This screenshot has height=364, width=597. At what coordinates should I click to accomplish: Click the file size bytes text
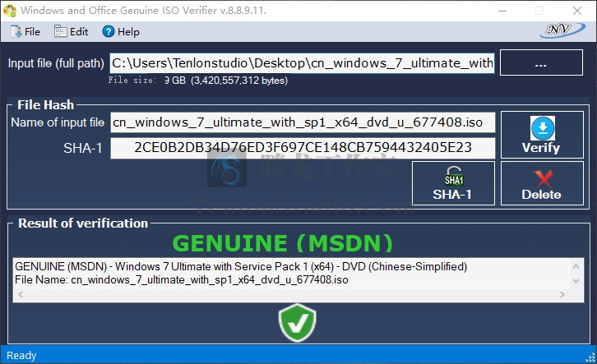pos(239,81)
